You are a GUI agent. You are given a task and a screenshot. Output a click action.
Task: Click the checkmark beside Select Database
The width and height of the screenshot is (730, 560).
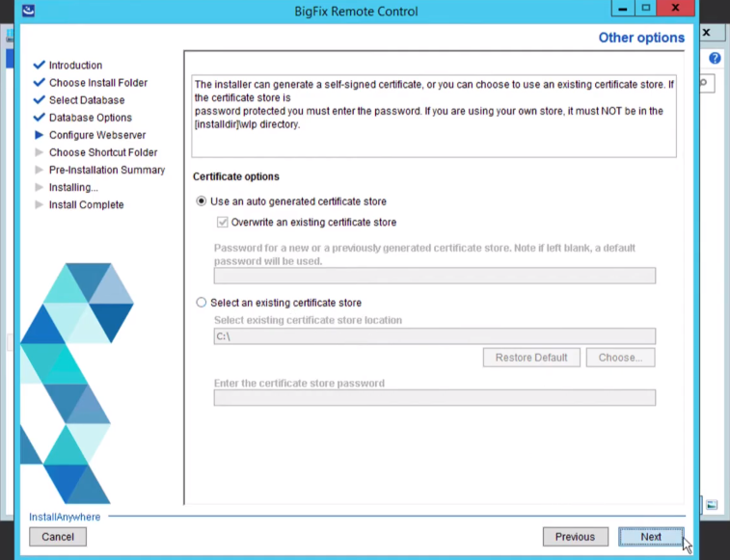coord(40,99)
